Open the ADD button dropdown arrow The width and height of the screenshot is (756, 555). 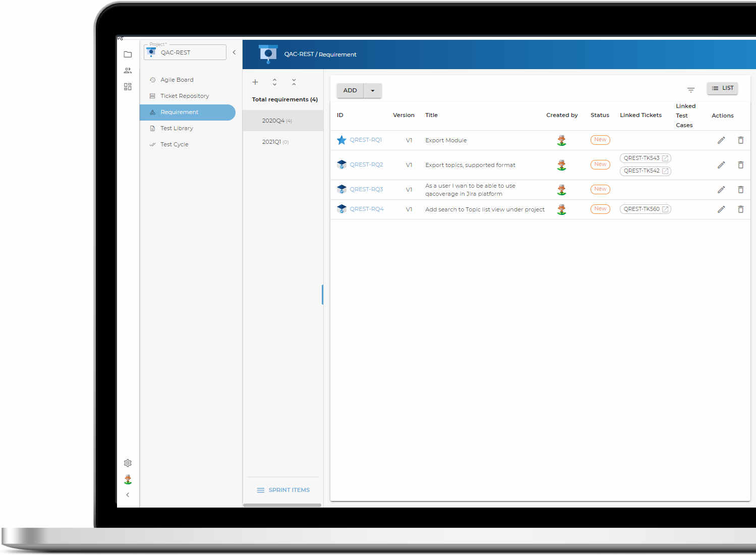coord(373,91)
